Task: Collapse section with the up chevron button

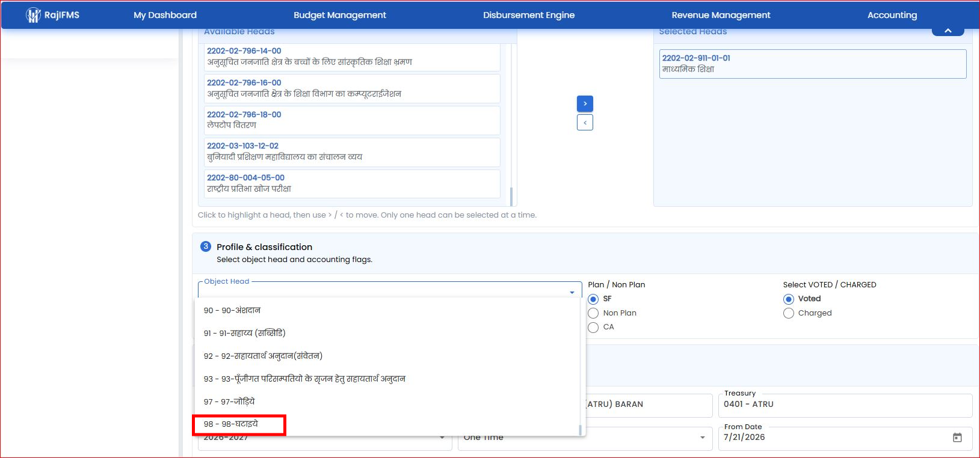Action: (x=948, y=31)
